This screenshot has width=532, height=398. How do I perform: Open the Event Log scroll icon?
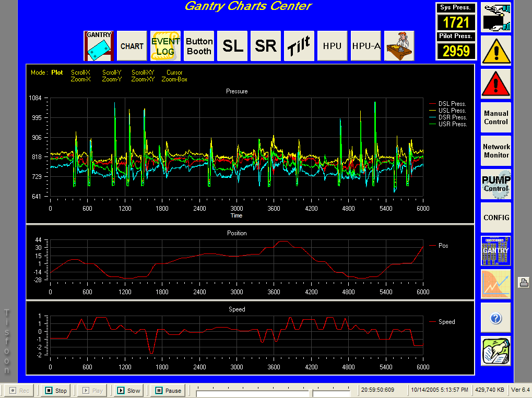click(x=165, y=46)
